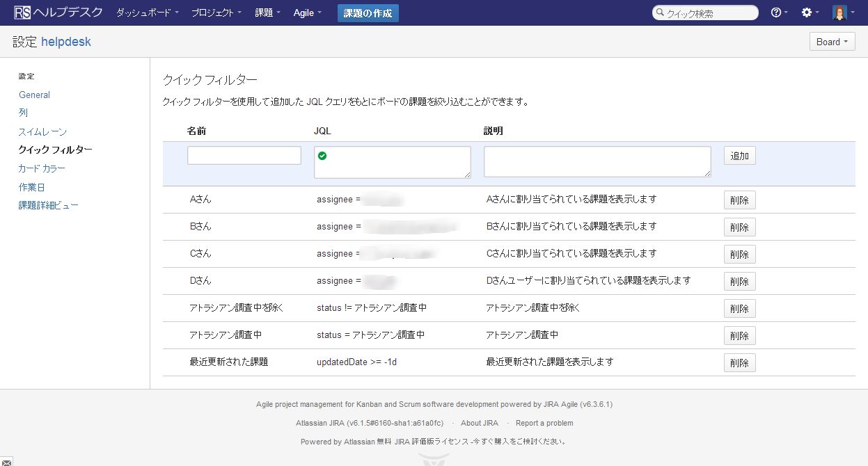Focus the クイック検索 search box
The width and height of the screenshot is (868, 466).
click(705, 13)
